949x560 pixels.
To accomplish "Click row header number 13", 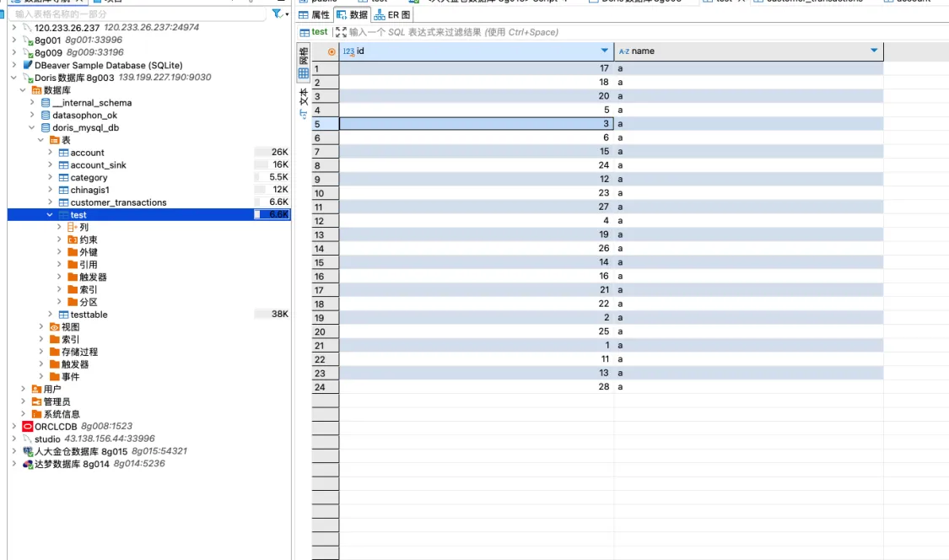I will tap(325, 235).
